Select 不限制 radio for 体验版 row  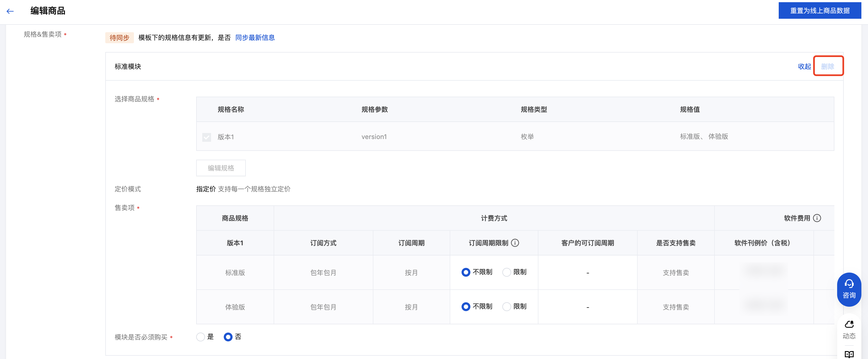(466, 306)
